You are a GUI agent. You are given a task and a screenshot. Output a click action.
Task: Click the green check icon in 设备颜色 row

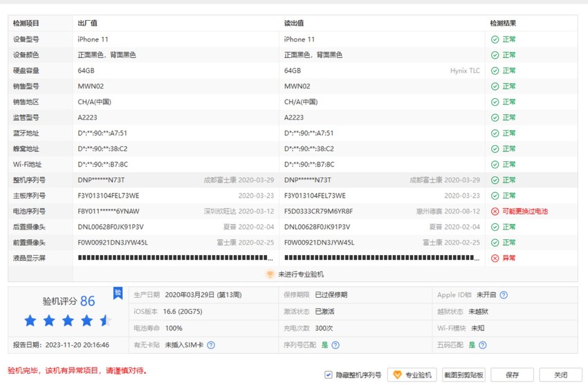point(495,55)
